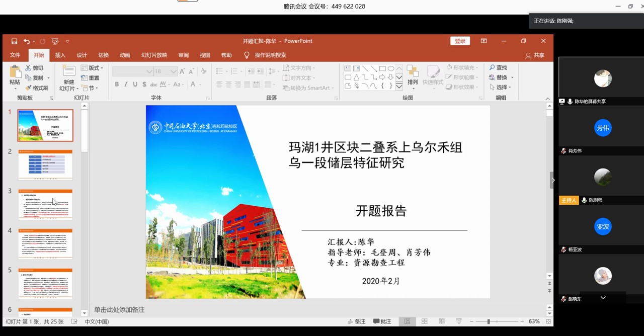The width and height of the screenshot is (644, 336).
Task: Click the fit slide to window icon
Action: click(x=548, y=321)
